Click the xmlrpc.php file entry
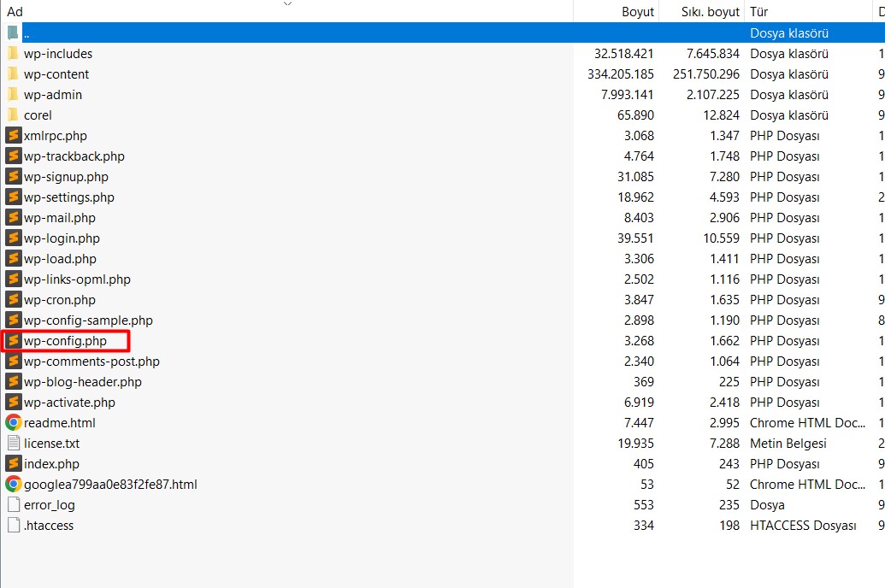 (56, 136)
